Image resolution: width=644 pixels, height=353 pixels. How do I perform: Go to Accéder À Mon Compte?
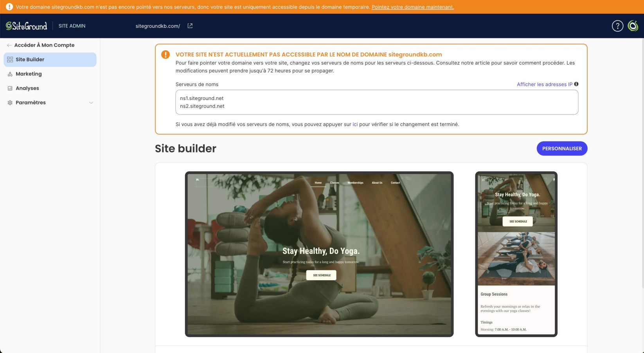coord(44,45)
